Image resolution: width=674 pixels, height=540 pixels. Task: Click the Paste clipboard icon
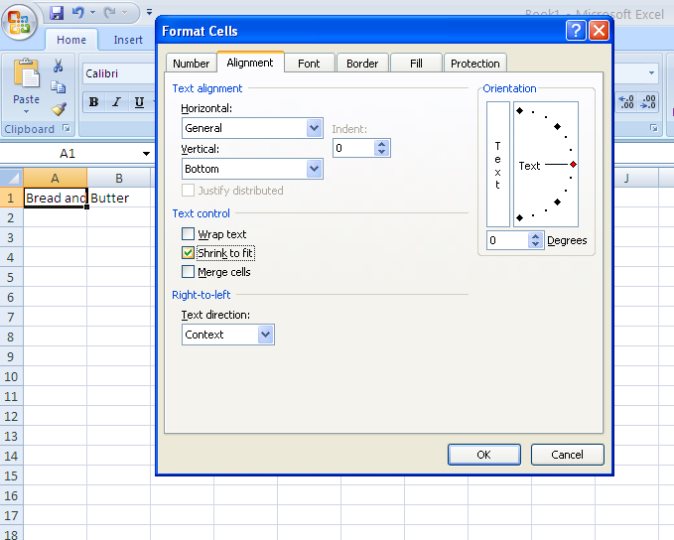[26, 73]
